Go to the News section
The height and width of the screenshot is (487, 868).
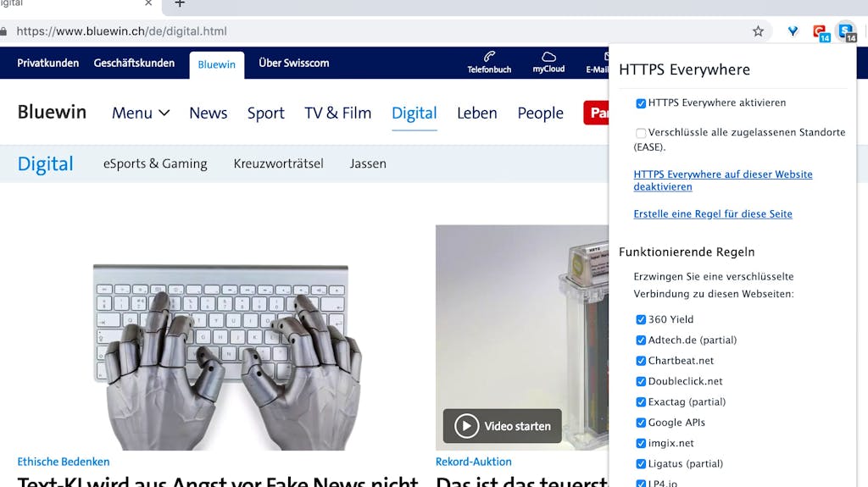pos(209,113)
